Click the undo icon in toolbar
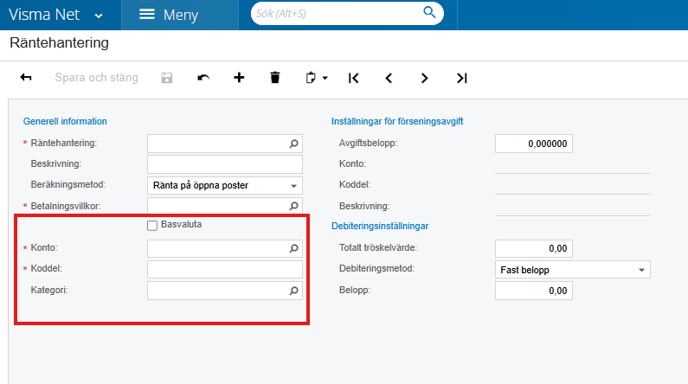This screenshot has height=384, width=688. (203, 78)
